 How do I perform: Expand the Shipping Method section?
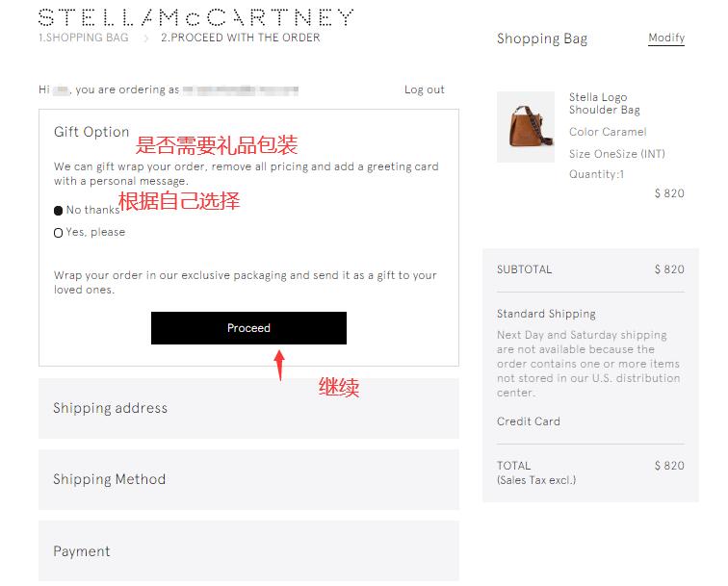pos(248,479)
